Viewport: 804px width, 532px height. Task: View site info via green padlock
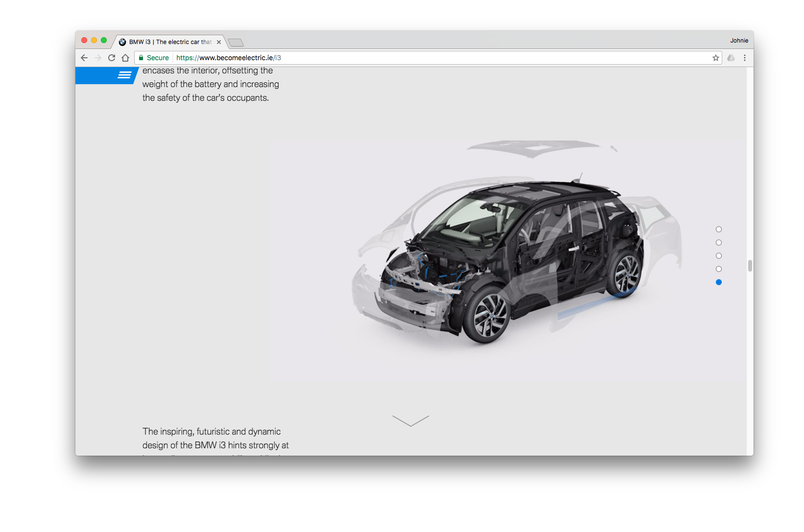(x=141, y=58)
